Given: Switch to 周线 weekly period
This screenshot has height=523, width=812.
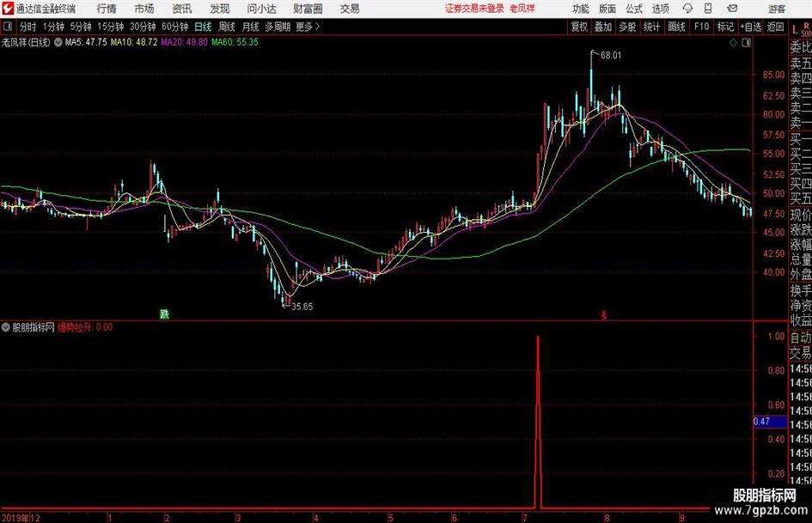Looking at the screenshot, I should pyautogui.click(x=227, y=27).
